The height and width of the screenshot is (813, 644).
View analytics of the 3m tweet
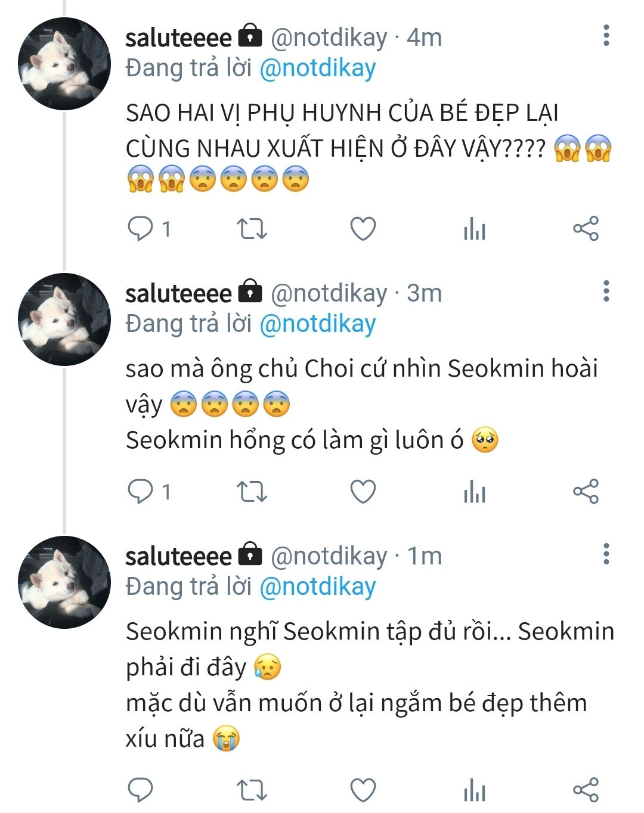pos(475,492)
